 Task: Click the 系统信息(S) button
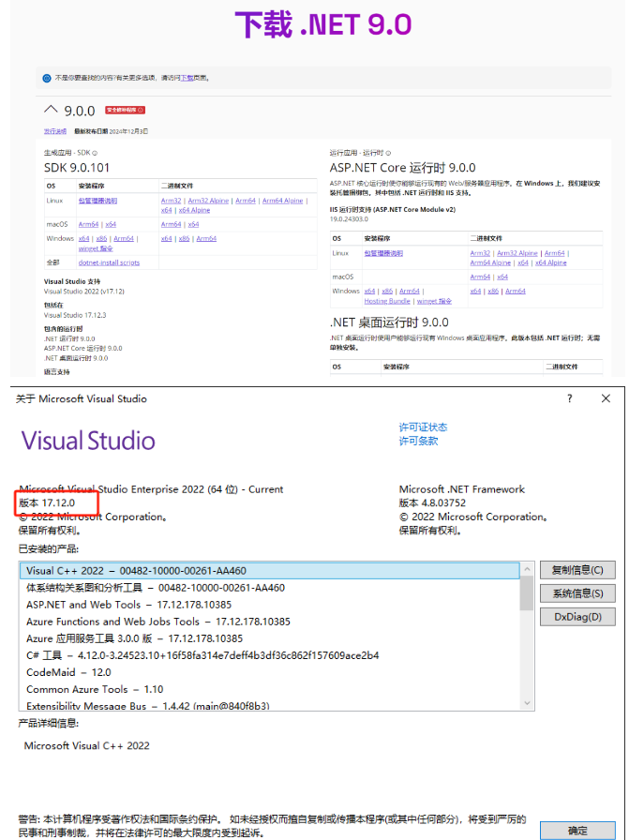(x=577, y=593)
